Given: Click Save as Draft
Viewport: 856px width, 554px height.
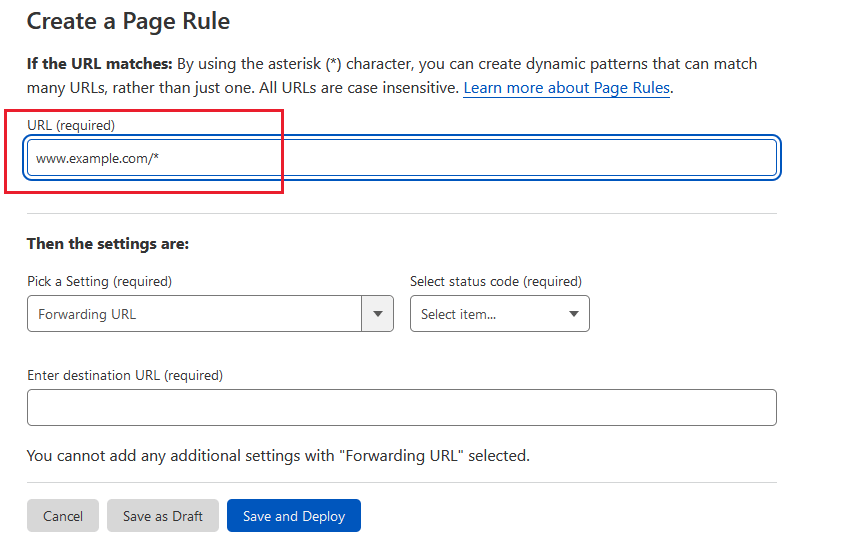Looking at the screenshot, I should (163, 516).
